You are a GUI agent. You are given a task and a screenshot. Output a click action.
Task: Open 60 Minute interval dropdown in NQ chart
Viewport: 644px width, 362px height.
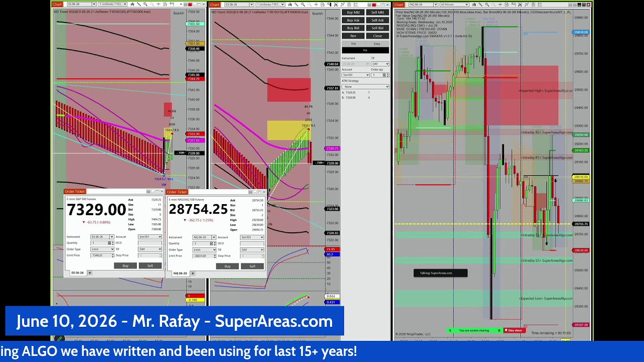click(x=454, y=5)
